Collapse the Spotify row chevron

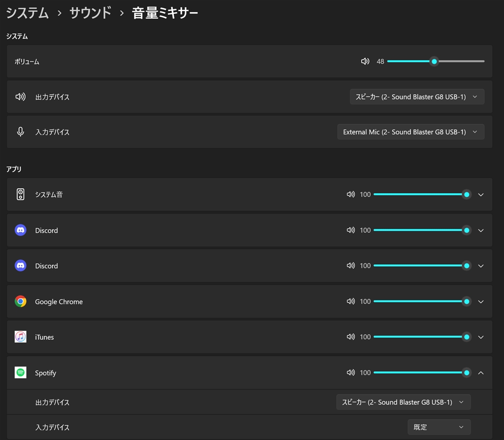tap(481, 372)
